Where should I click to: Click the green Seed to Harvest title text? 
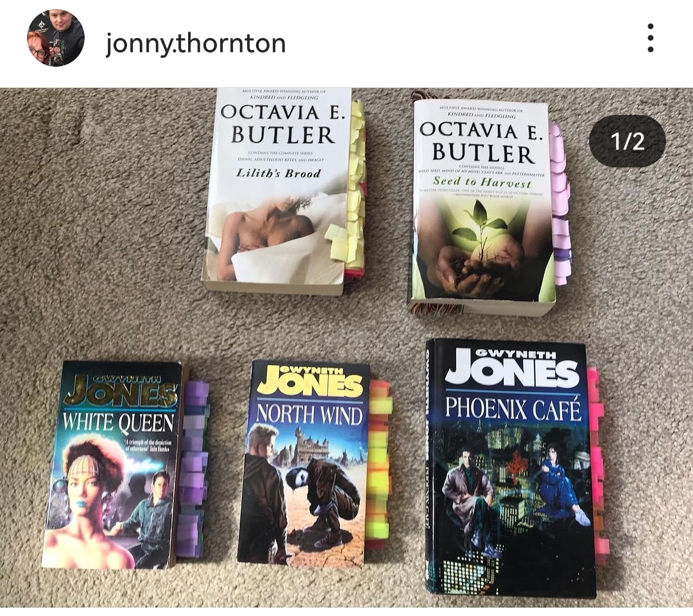click(482, 182)
